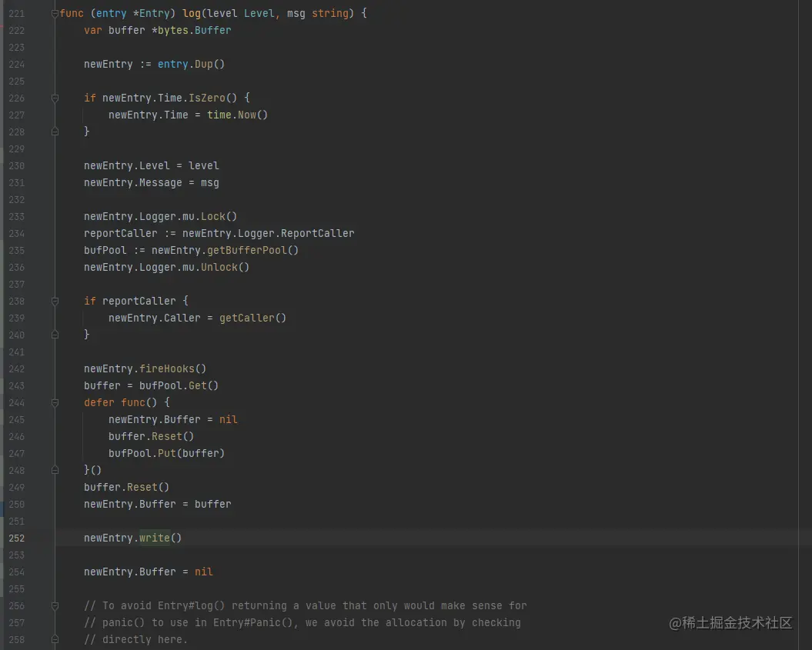The height and width of the screenshot is (650, 812).
Task: Collapse the if newEntry.Time.IsZero fold marker
Action: point(55,98)
